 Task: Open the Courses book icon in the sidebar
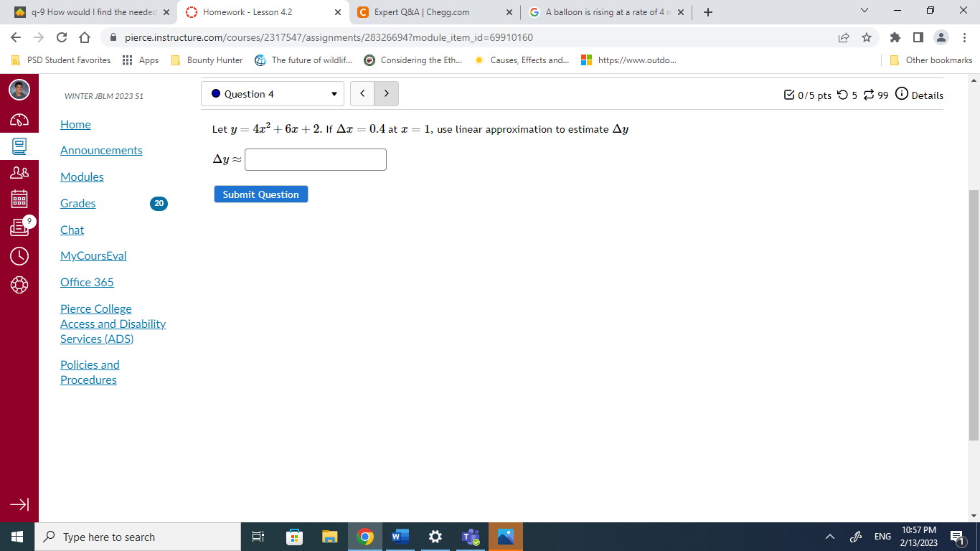19,146
